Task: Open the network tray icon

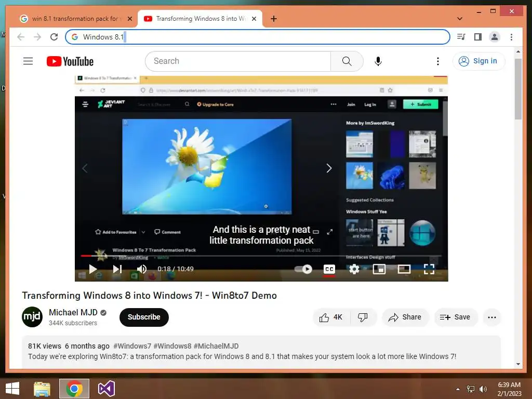Action: 471,389
